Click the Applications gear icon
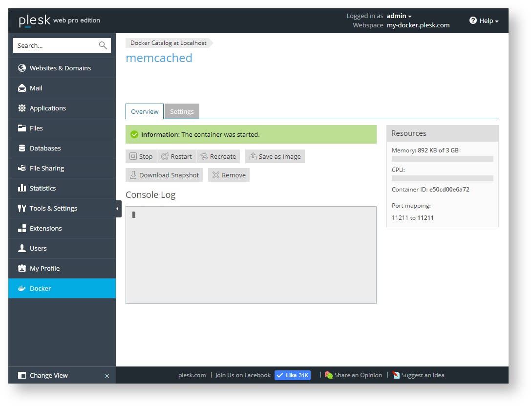This screenshot has height=407, width=532. click(21, 108)
